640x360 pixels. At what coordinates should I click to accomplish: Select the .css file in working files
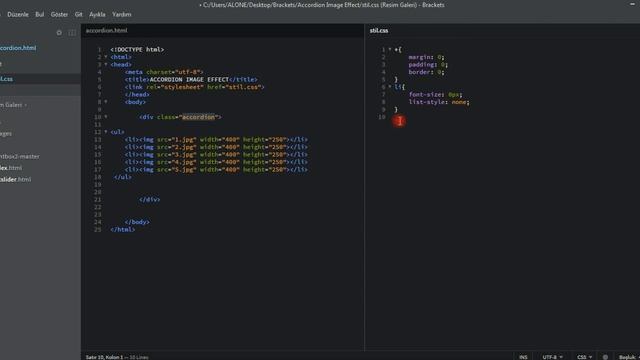click(x=7, y=79)
